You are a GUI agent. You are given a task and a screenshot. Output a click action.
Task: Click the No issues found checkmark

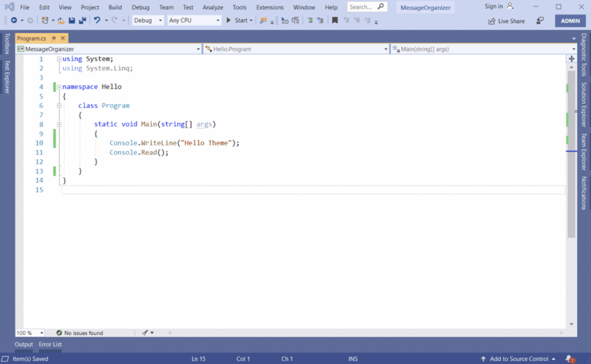[58, 333]
